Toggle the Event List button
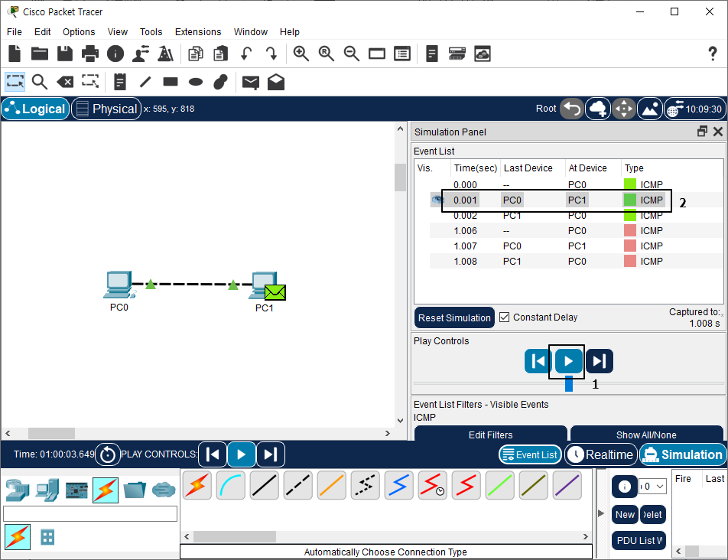This screenshot has width=728, height=560. [x=530, y=454]
